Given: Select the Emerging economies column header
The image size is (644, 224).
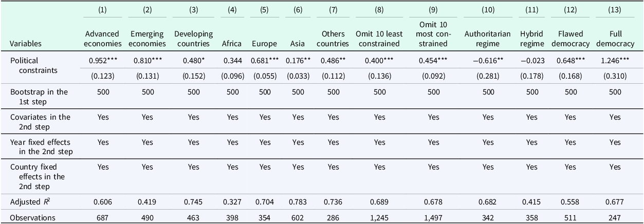Looking at the screenshot, I should tap(147, 39).
